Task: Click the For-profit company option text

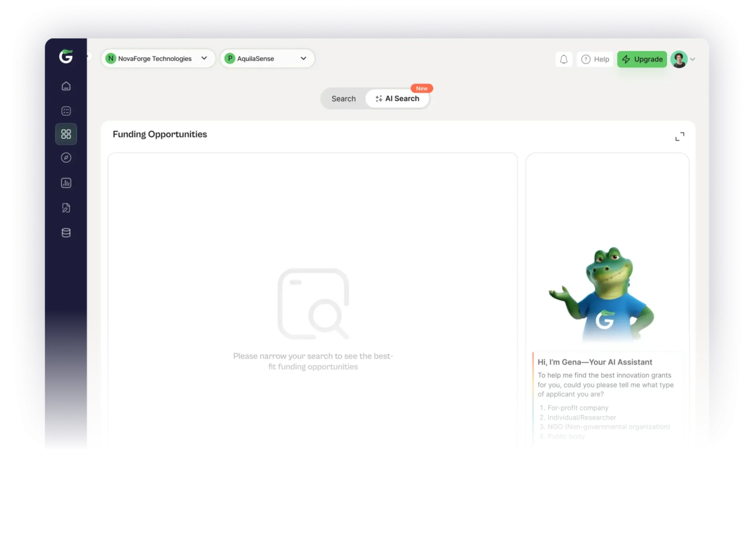Action: [x=578, y=408]
